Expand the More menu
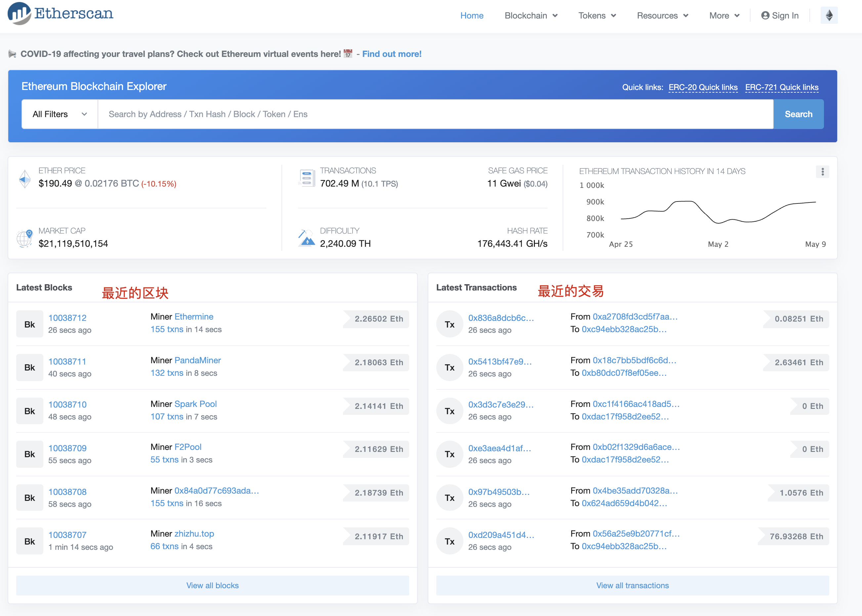This screenshot has height=616, width=862. click(724, 16)
